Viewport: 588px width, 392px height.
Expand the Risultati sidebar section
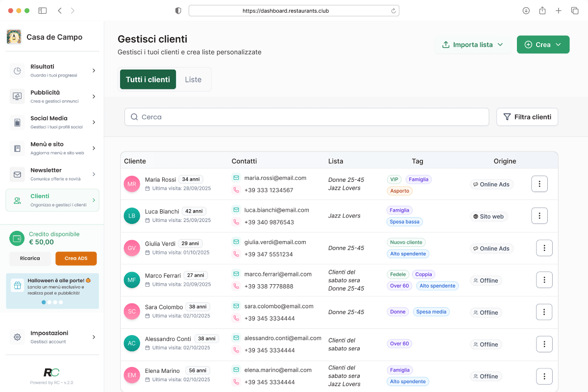pos(52,71)
